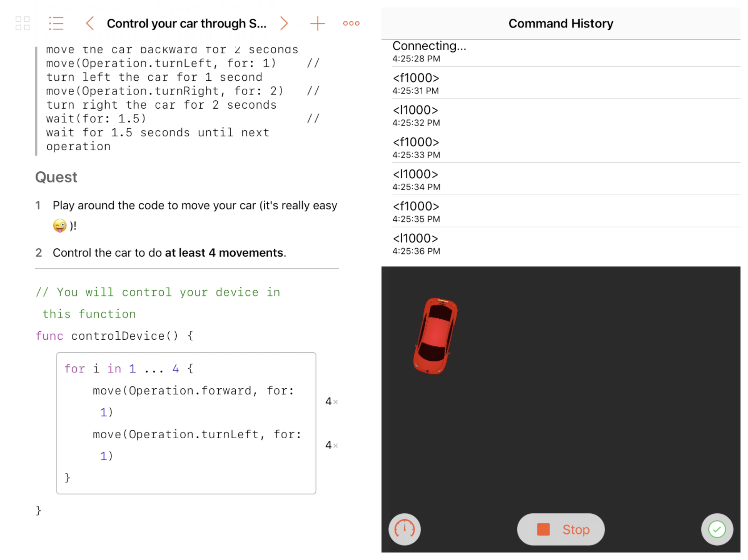Open the three-dot more options menu

coord(351,23)
